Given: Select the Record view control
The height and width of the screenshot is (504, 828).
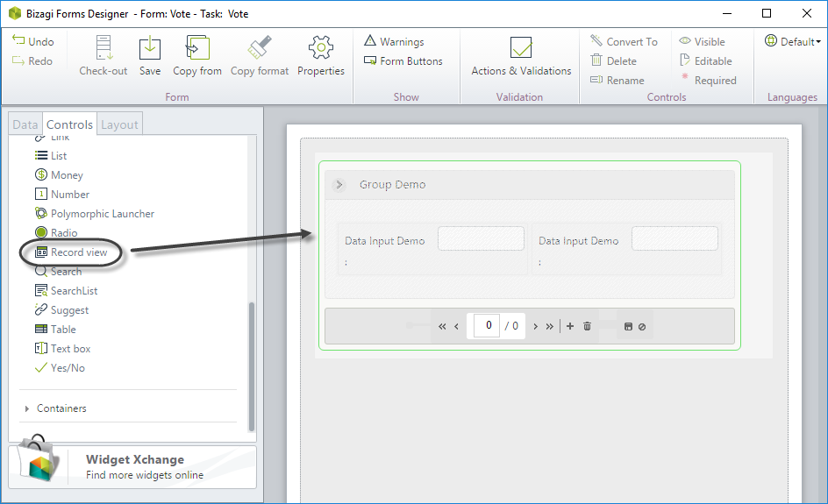Looking at the screenshot, I should tap(71, 252).
